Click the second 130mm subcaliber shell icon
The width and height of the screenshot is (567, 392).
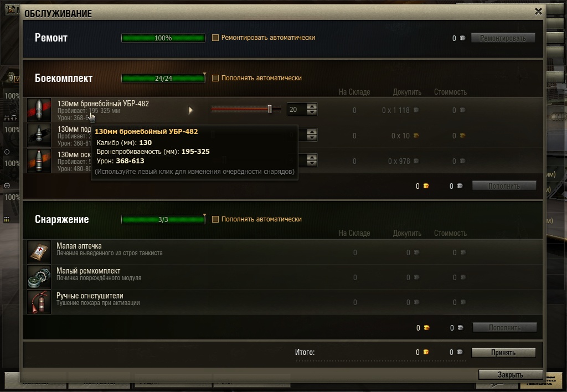(x=39, y=135)
